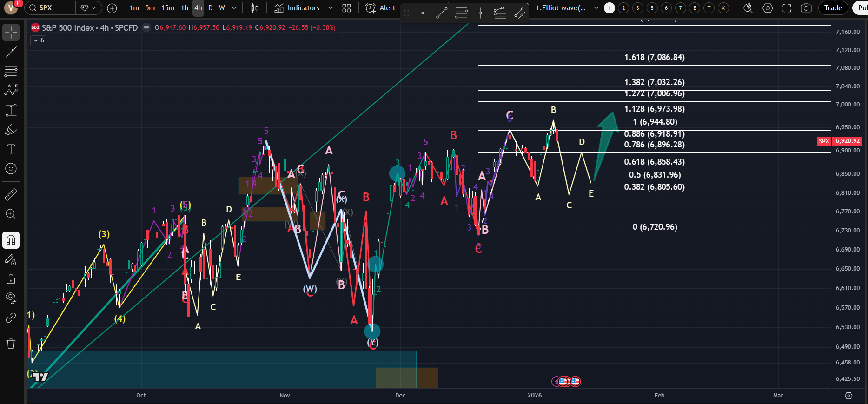Image resolution: width=868 pixels, height=404 pixels.
Task: Open the Elliot wave layout name dropdown
Action: point(596,8)
